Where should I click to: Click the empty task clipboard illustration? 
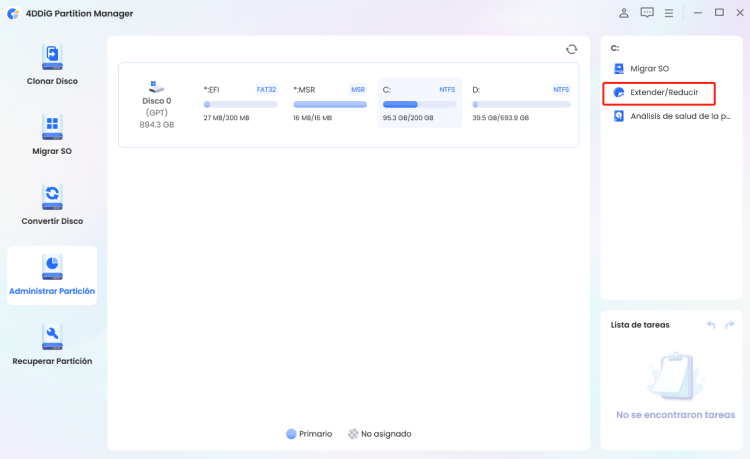point(675,377)
